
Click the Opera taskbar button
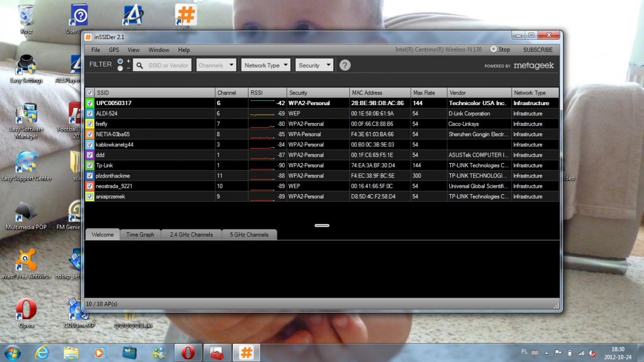[x=188, y=352]
